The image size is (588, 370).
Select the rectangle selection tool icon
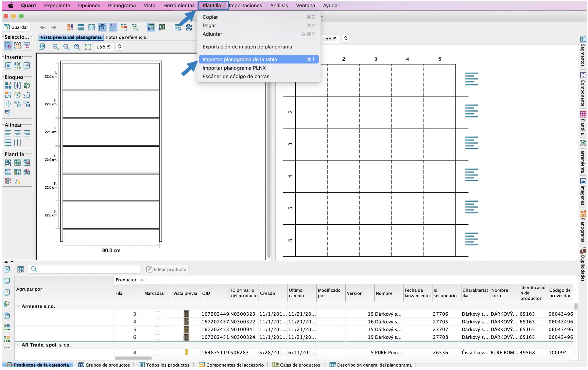coord(8,45)
